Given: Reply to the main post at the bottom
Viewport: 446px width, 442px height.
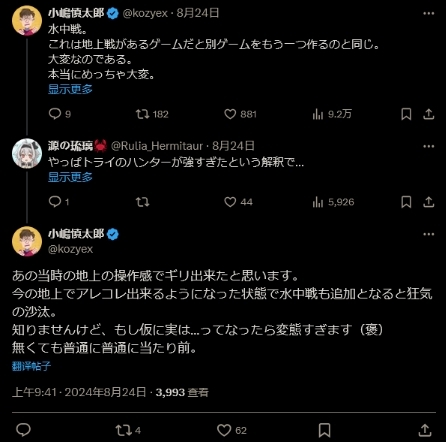Looking at the screenshot, I should [23, 430].
